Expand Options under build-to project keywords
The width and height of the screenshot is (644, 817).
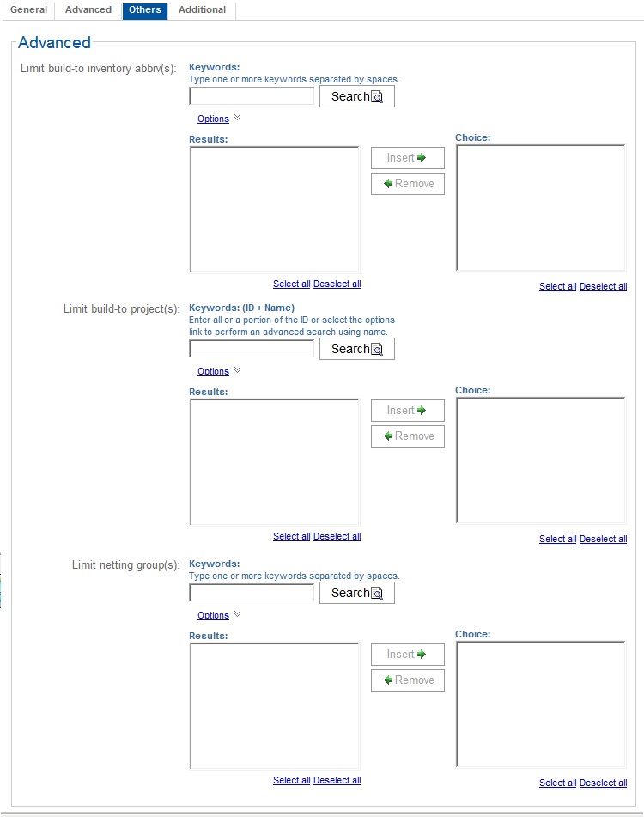point(214,371)
